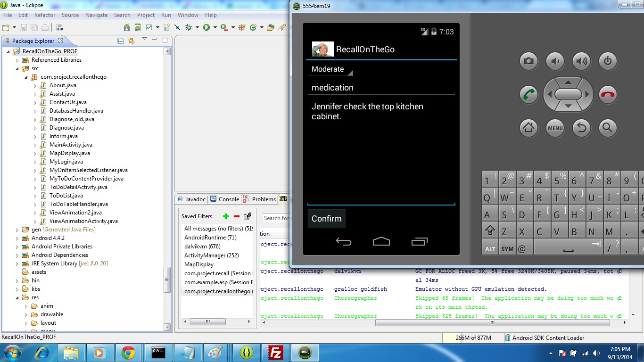This screenshot has height=362, width=644.
Task: Collapse the src folder node
Action: 17,68
